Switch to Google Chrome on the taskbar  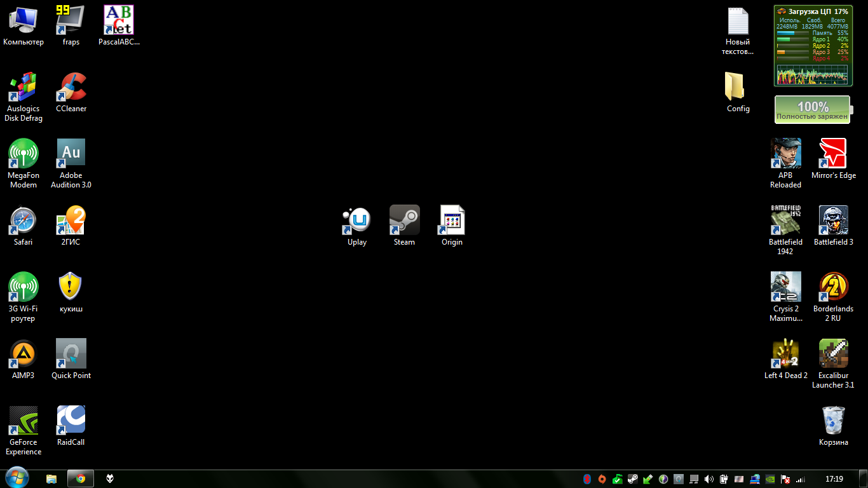81,479
